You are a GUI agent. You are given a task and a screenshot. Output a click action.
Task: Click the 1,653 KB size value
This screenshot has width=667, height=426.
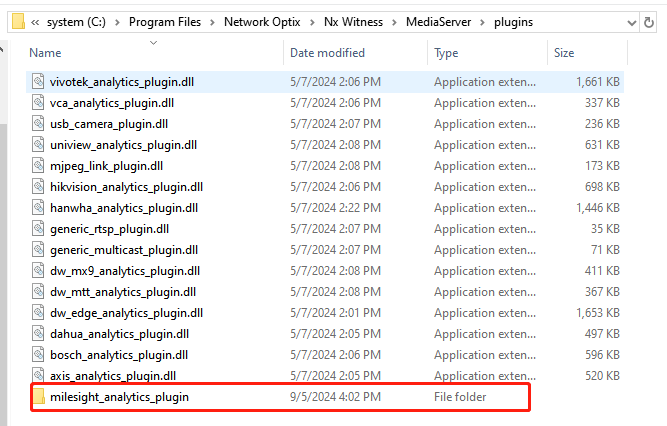(x=598, y=313)
